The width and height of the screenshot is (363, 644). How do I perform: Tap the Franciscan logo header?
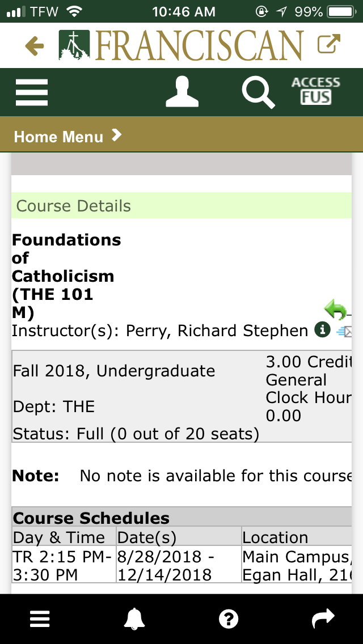click(181, 46)
